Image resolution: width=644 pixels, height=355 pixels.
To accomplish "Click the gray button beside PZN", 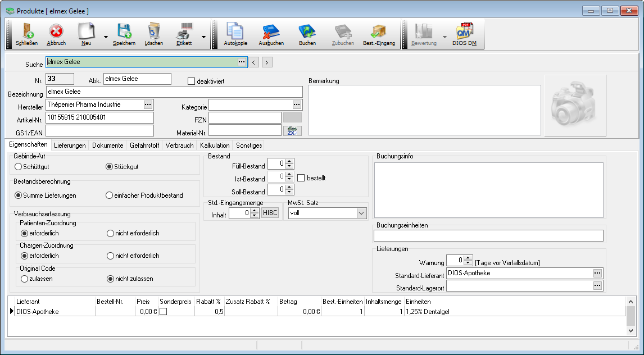I will point(292,117).
